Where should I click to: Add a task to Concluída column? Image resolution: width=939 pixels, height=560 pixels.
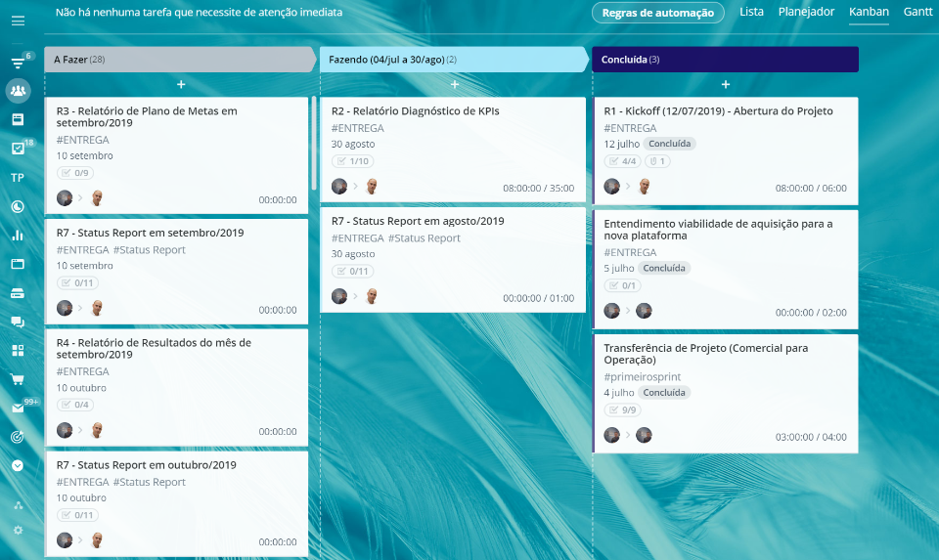tap(725, 84)
